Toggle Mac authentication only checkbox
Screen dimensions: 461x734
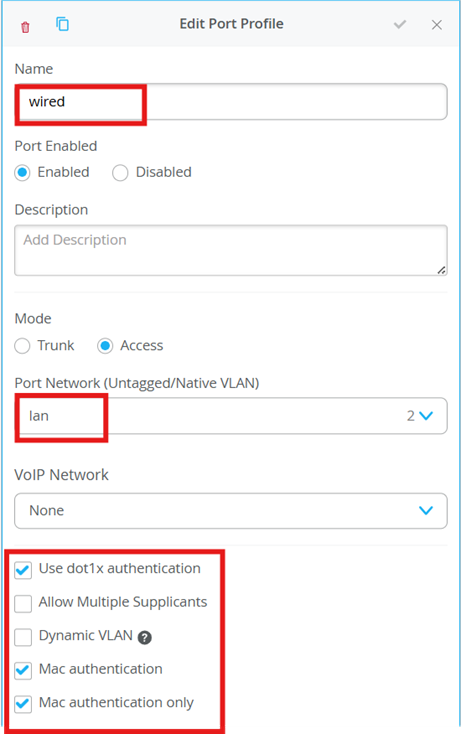23,704
